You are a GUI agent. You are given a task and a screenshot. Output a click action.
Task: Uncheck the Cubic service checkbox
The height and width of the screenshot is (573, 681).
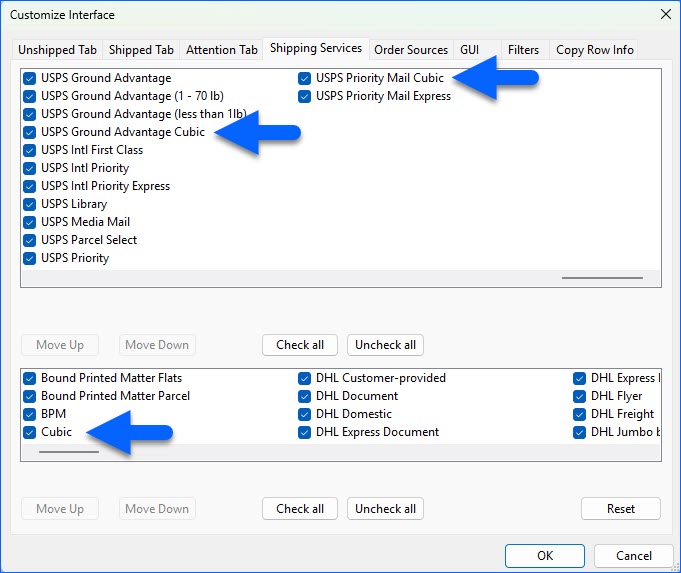pos(30,432)
